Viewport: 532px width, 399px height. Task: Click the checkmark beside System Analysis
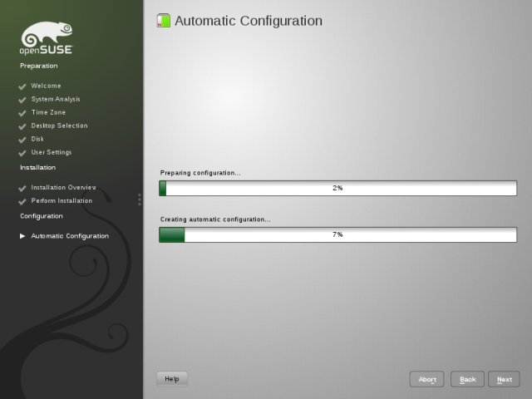(x=22, y=100)
